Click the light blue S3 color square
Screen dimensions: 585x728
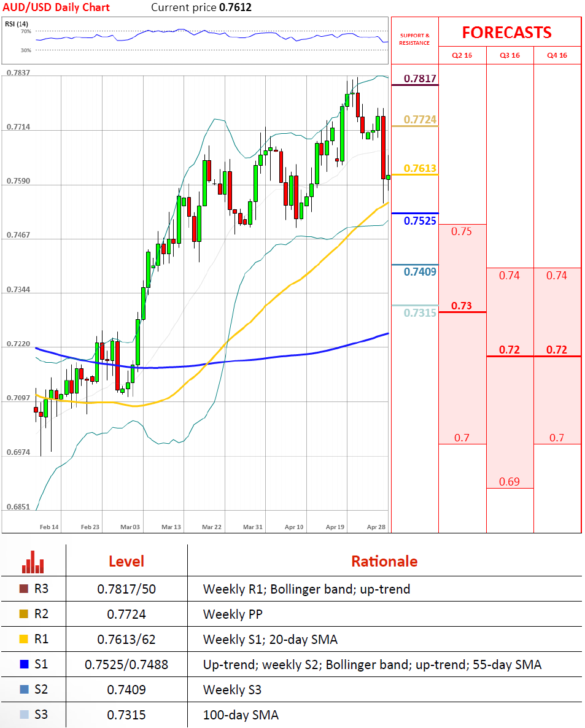[x=24, y=714]
